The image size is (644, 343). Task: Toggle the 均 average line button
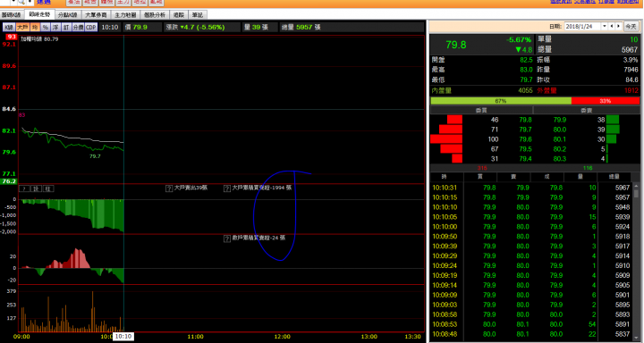pyautogui.click(x=35, y=28)
